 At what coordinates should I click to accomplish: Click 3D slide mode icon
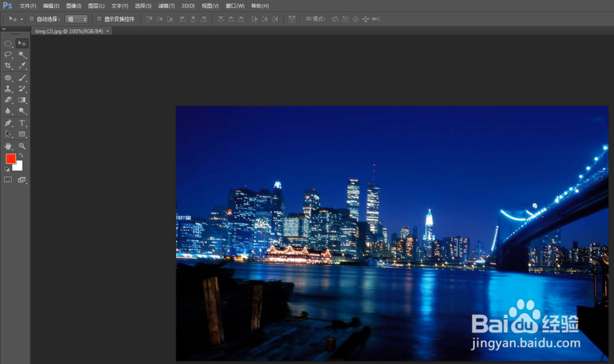366,19
